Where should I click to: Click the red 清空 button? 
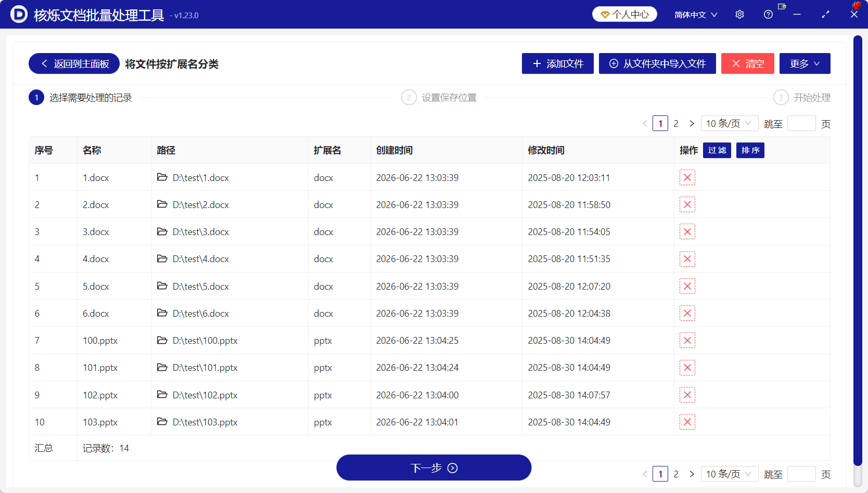748,63
